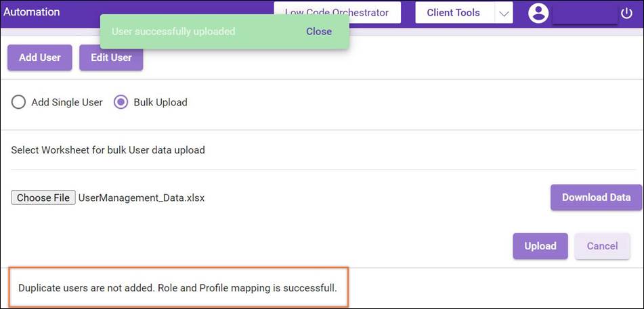Click the duplicate users status message
Screen dimensions: 644x309
(177, 288)
